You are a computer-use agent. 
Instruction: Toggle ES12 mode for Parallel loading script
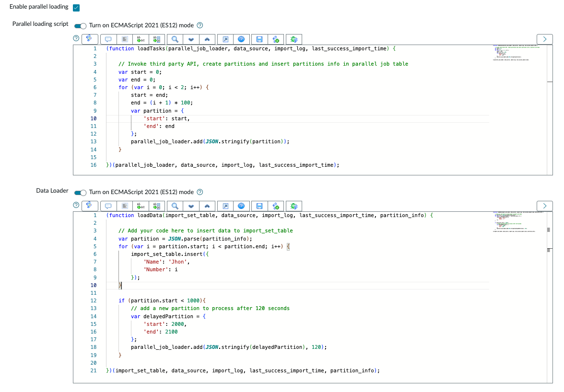coord(80,26)
